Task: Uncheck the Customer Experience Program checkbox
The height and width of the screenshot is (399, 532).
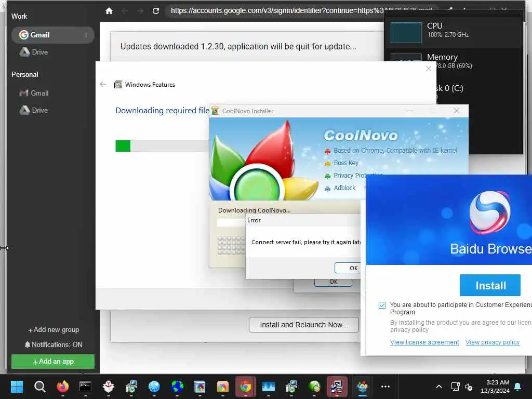Action: [x=382, y=305]
